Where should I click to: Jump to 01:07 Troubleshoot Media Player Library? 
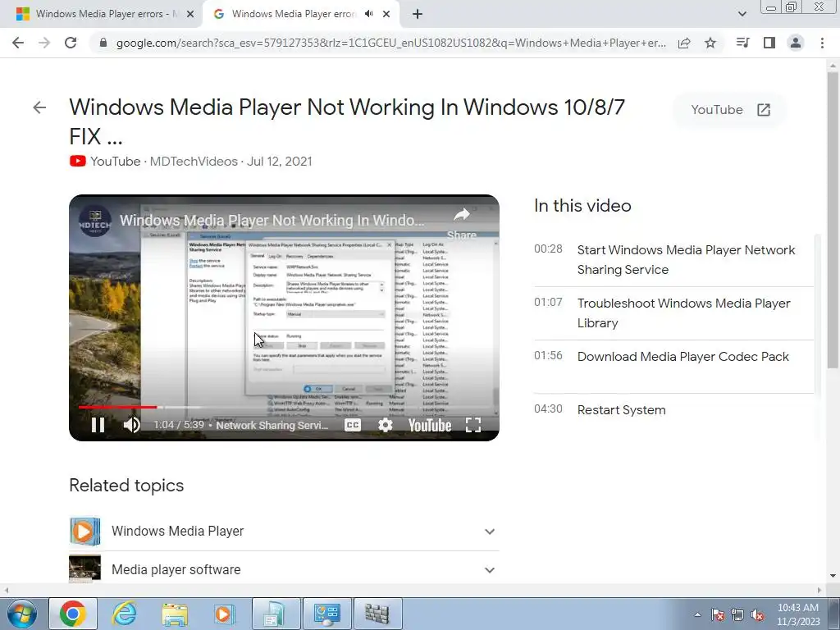point(673,313)
